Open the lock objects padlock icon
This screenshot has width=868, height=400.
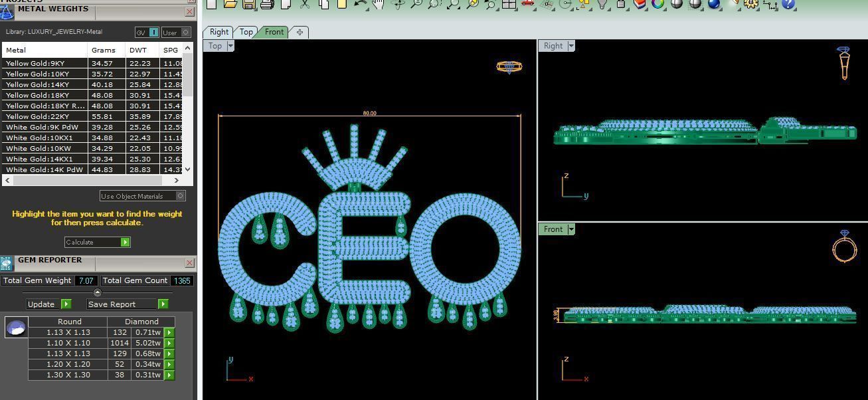coord(621,3)
